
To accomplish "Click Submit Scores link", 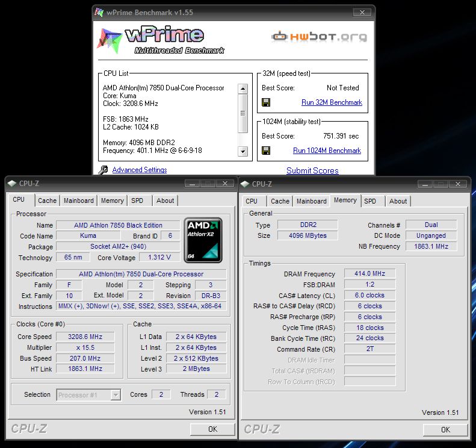I will pyautogui.click(x=312, y=170).
